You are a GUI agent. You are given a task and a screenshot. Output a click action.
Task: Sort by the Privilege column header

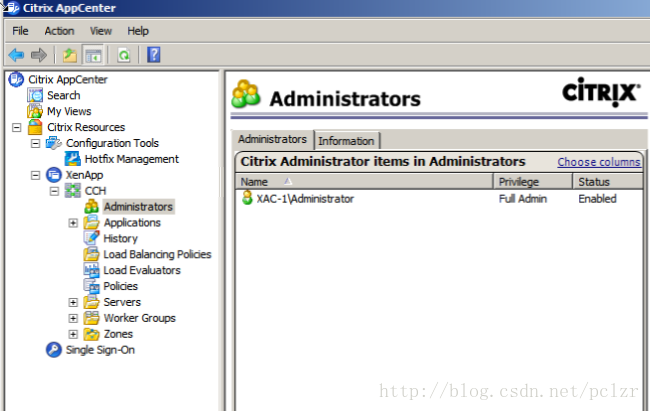[x=533, y=182]
